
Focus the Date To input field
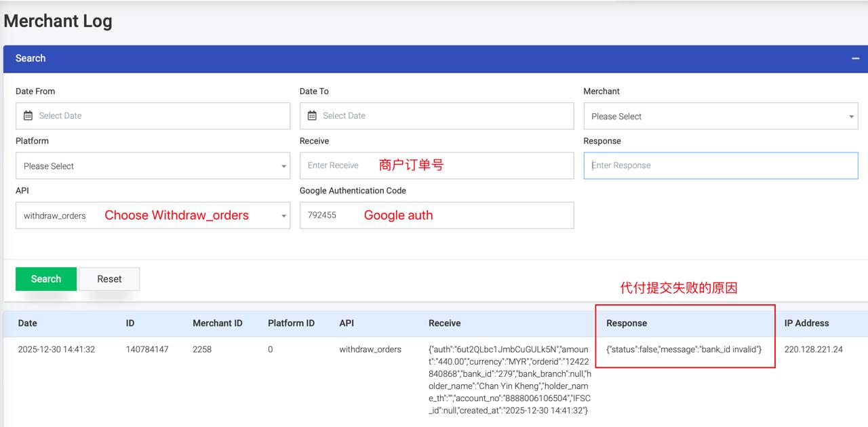tap(445, 116)
